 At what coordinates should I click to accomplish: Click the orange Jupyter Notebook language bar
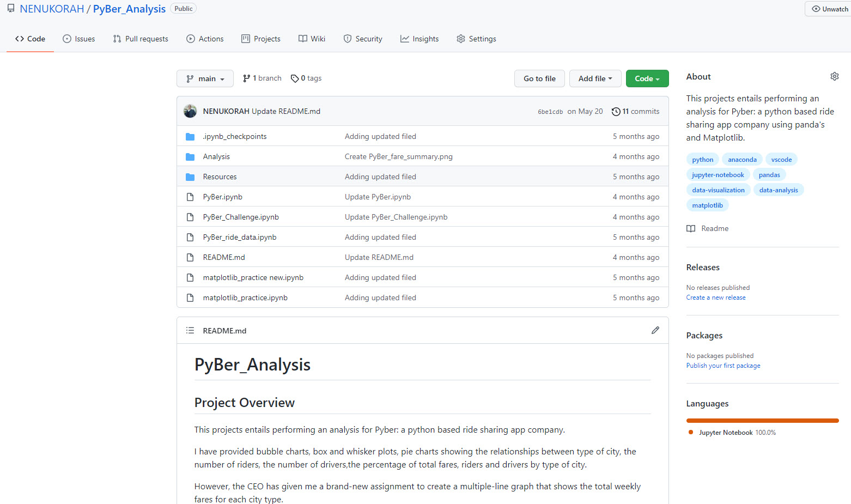point(762,421)
